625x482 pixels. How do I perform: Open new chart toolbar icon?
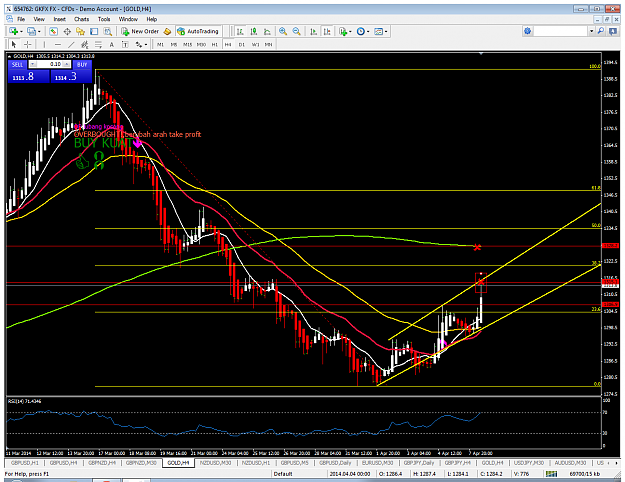tap(13, 31)
